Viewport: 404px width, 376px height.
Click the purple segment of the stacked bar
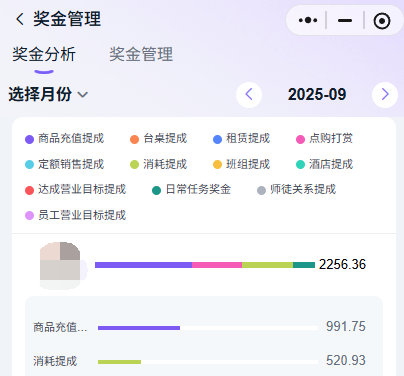point(143,265)
